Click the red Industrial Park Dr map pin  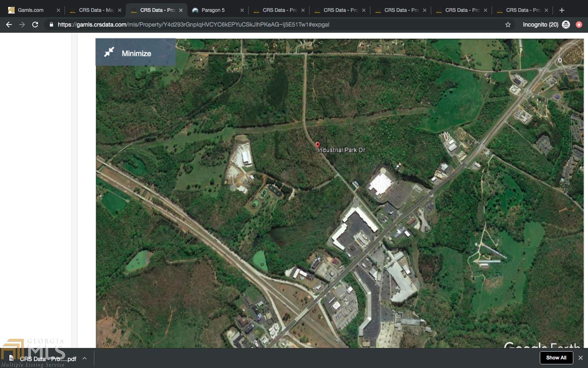[x=318, y=145]
